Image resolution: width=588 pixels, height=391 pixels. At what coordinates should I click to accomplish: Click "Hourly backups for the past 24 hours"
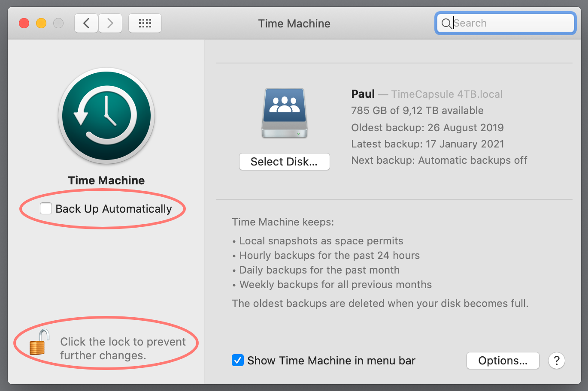[330, 256]
